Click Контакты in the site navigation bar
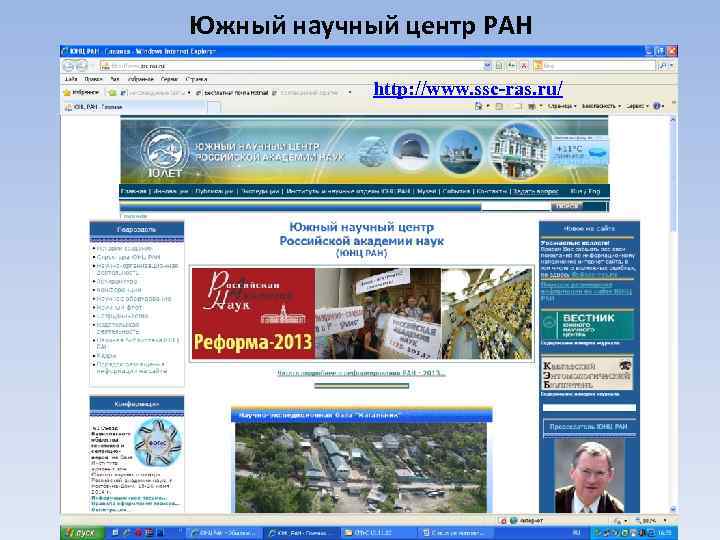720x540 pixels. 491,191
